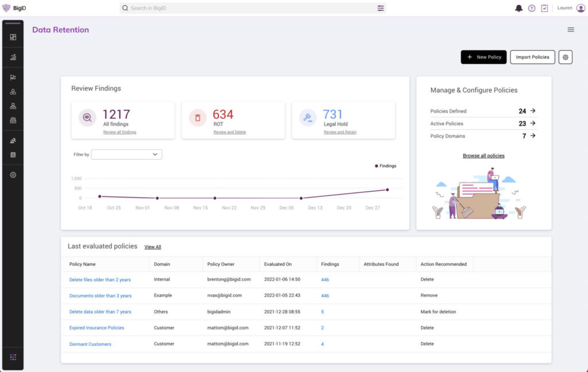
Task: Open the help question mark icon
Action: pos(532,8)
